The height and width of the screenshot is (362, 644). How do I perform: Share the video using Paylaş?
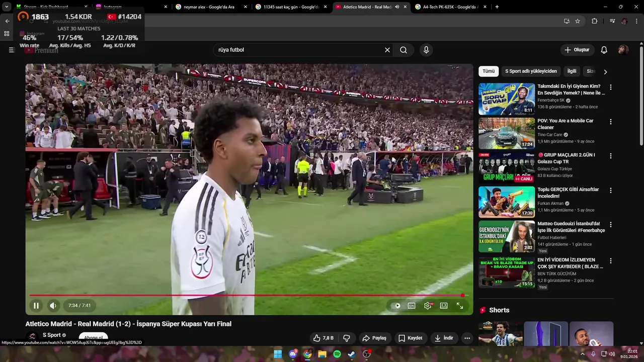pos(374,338)
